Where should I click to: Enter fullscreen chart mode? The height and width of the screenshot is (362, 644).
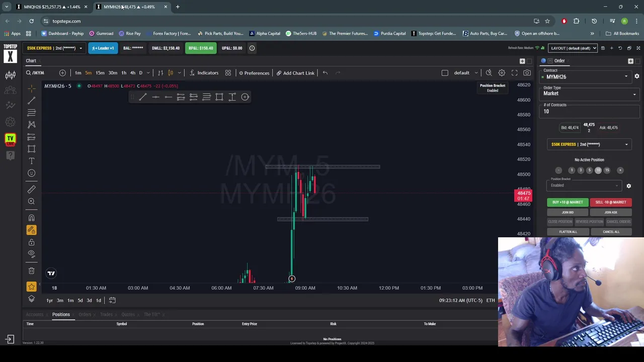tap(514, 73)
